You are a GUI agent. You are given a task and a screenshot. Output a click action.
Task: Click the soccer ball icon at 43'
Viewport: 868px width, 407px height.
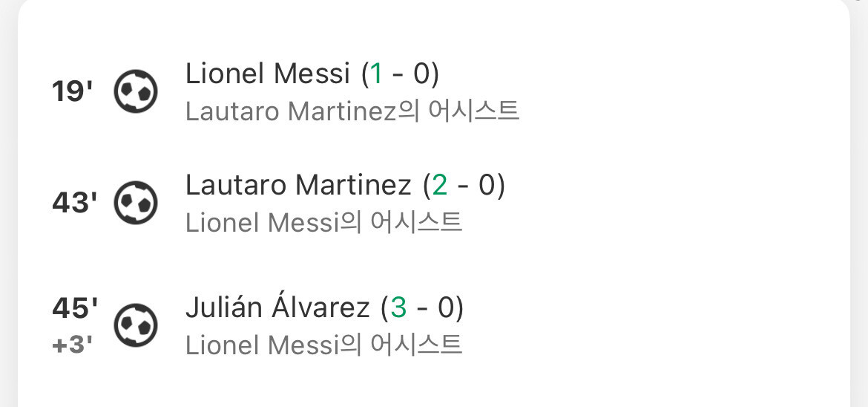tap(135, 203)
